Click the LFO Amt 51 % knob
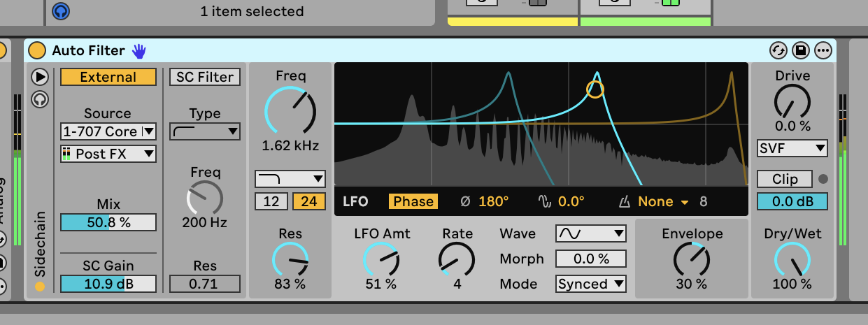868x325 pixels. pos(381,259)
